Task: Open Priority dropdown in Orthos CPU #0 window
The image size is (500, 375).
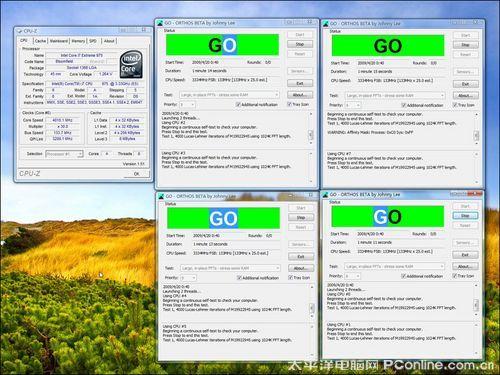Action: (353, 276)
